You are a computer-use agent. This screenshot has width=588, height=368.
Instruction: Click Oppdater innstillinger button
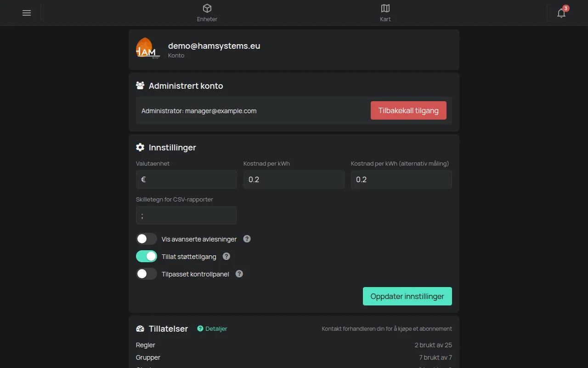click(x=407, y=296)
